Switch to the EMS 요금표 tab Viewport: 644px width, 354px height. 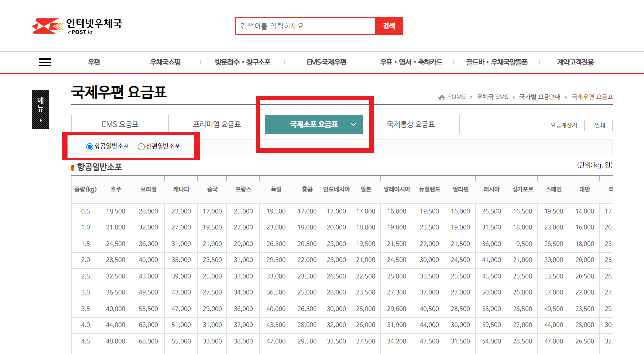(120, 124)
